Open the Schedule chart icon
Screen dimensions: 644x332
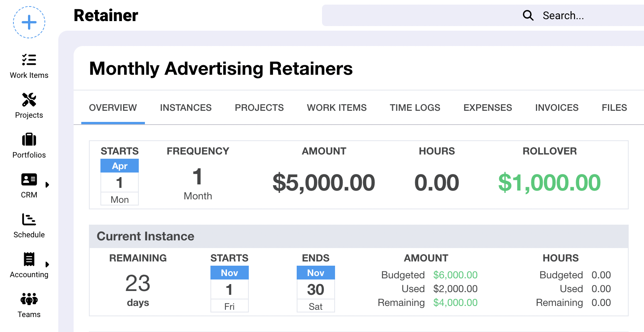pyautogui.click(x=29, y=219)
